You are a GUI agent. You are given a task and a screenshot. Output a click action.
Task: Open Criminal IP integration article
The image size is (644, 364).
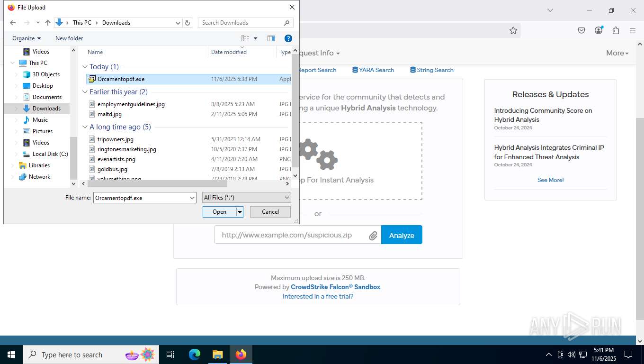(549, 152)
